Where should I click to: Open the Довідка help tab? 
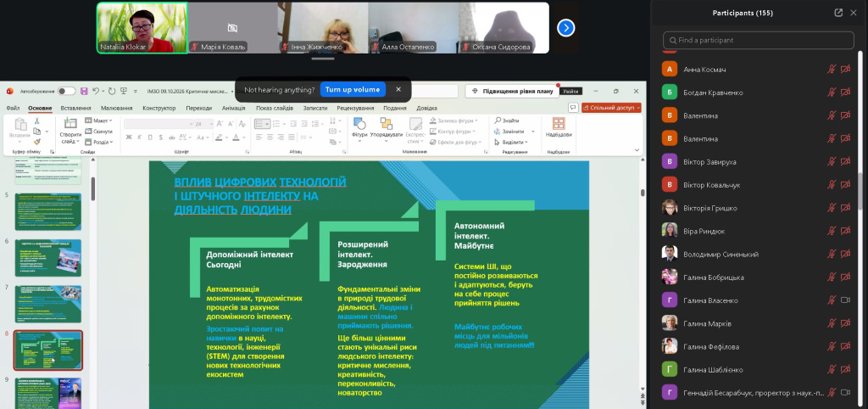pyautogui.click(x=426, y=108)
